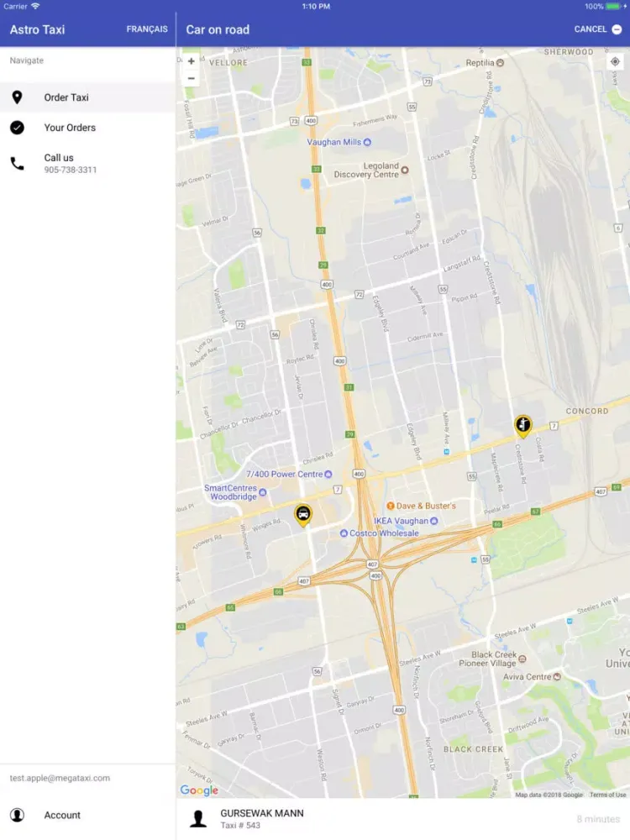Select the Vaughan Mills map label
Screen dimensions: 630x840
click(x=339, y=142)
